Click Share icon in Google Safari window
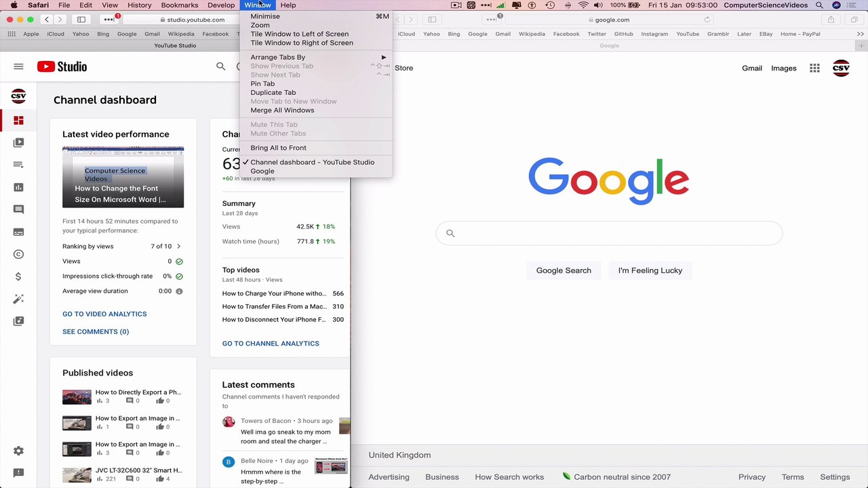Viewport: 868px width, 488px height. pyautogui.click(x=831, y=20)
